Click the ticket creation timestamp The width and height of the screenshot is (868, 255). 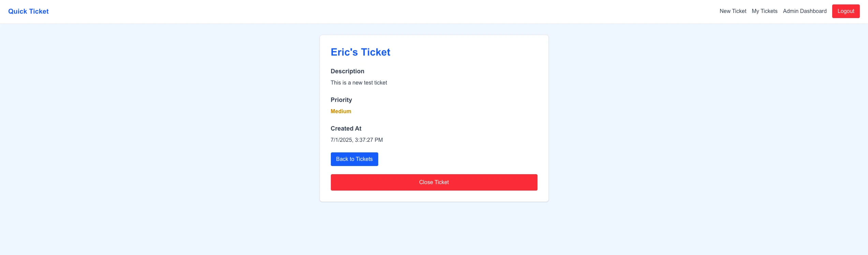pyautogui.click(x=356, y=140)
